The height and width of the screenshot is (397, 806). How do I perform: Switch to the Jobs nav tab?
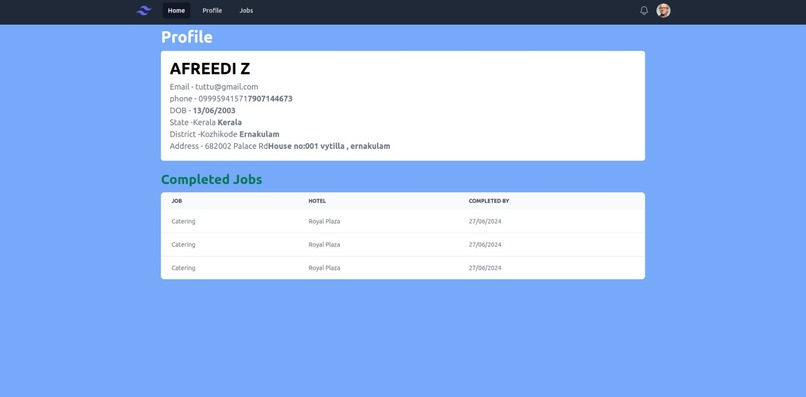point(246,10)
